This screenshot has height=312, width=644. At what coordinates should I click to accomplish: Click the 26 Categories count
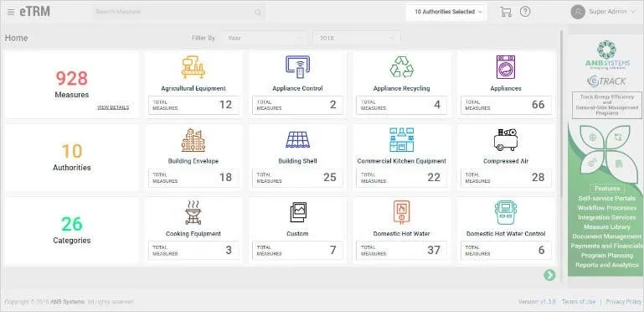[x=72, y=224]
